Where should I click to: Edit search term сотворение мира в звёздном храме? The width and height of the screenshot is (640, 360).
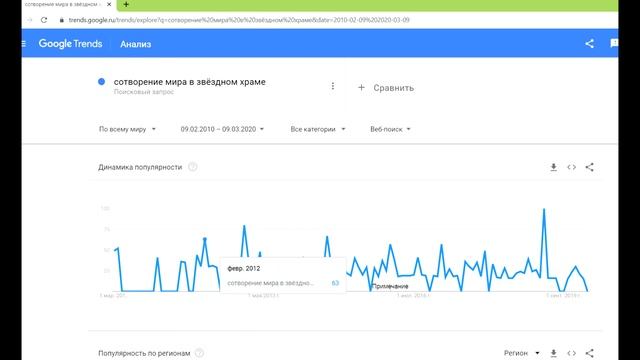(189, 82)
